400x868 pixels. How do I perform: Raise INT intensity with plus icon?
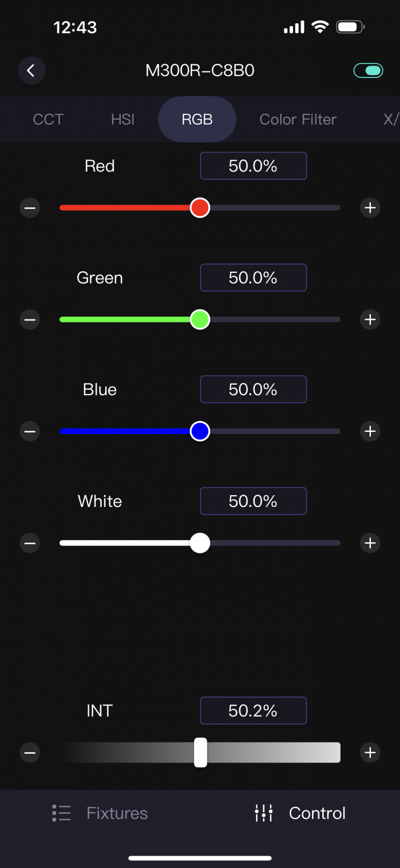click(370, 753)
